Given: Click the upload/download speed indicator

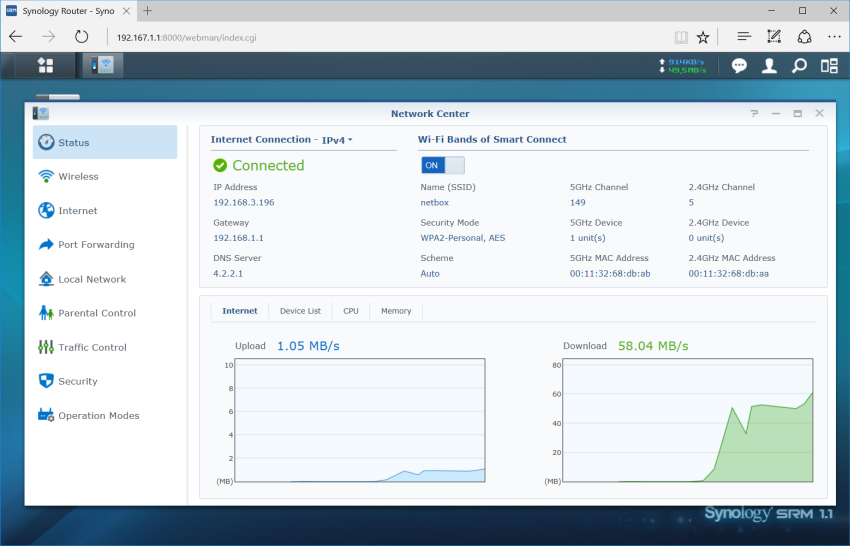Looking at the screenshot, I should 682,66.
